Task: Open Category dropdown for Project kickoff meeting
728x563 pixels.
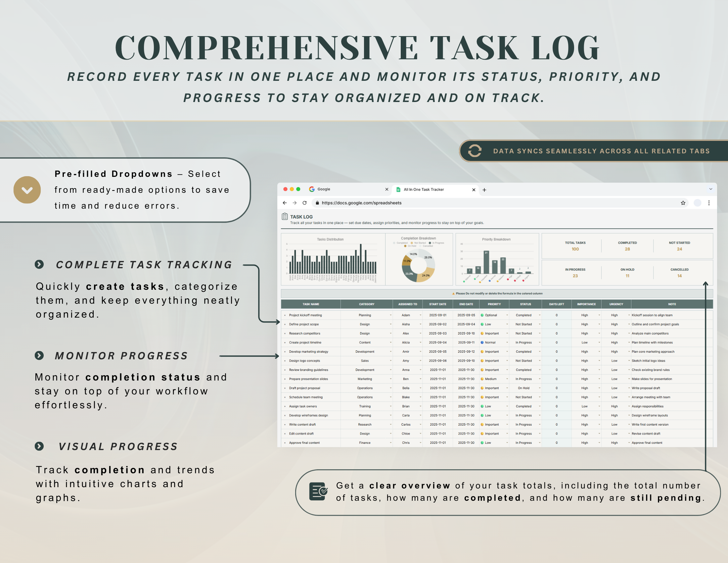Action: click(391, 315)
